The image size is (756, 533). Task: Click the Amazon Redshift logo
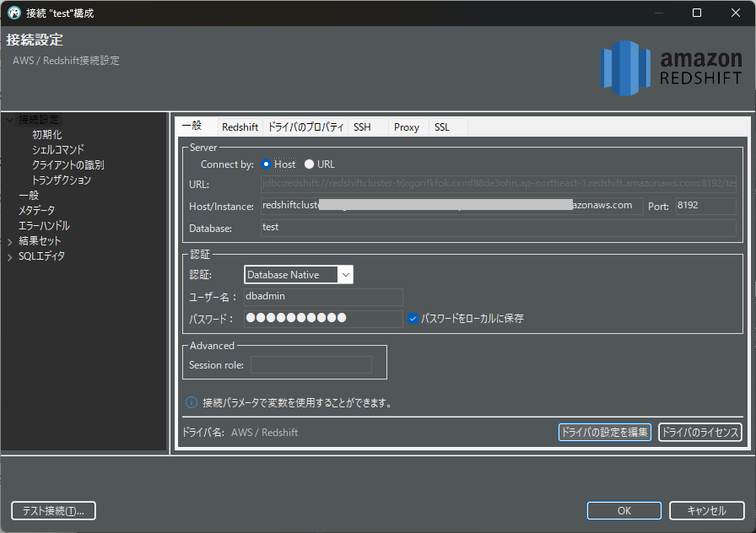pyautogui.click(x=671, y=68)
